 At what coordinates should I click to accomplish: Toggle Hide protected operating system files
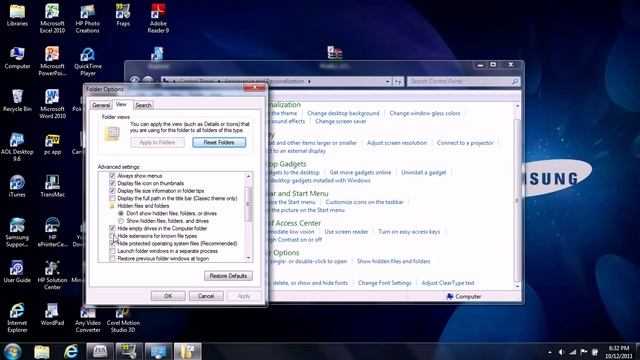tap(112, 244)
